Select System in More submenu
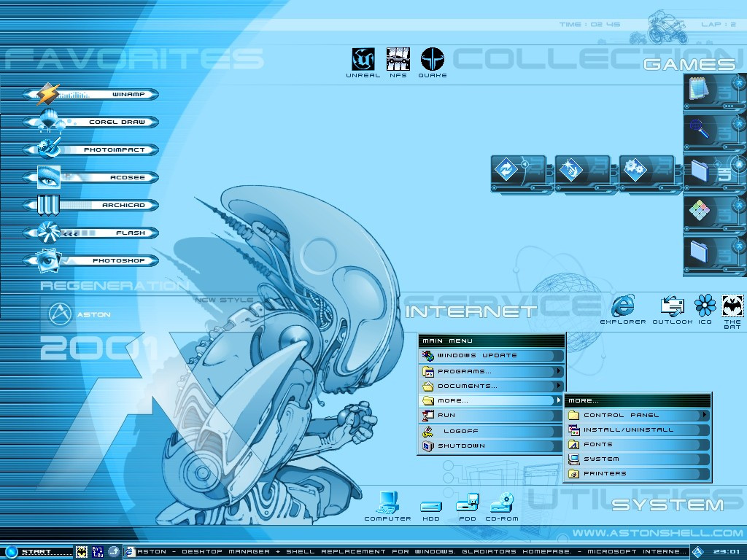Image resolution: width=747 pixels, height=560 pixels. [x=638, y=459]
